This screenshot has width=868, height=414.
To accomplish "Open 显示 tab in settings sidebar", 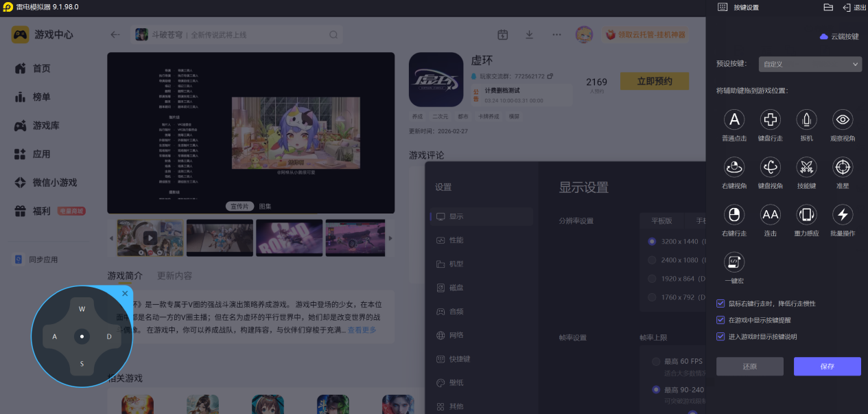I will tap(482, 216).
